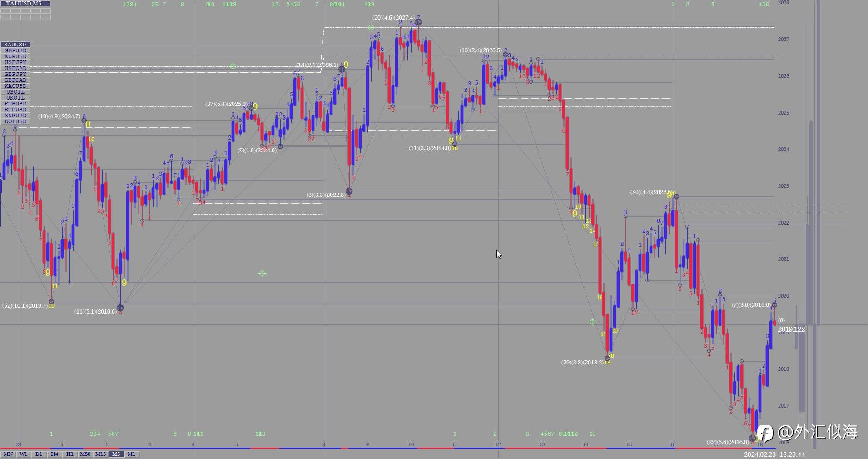868x459 pixels.
Task: Choose GBPJPY from the symbol list
Action: click(15, 74)
